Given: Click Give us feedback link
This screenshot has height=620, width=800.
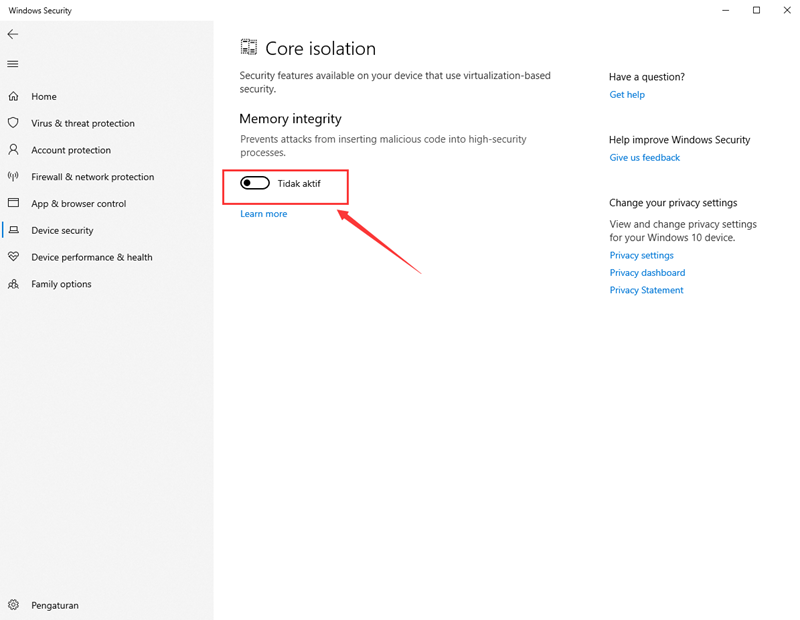Looking at the screenshot, I should click(644, 158).
